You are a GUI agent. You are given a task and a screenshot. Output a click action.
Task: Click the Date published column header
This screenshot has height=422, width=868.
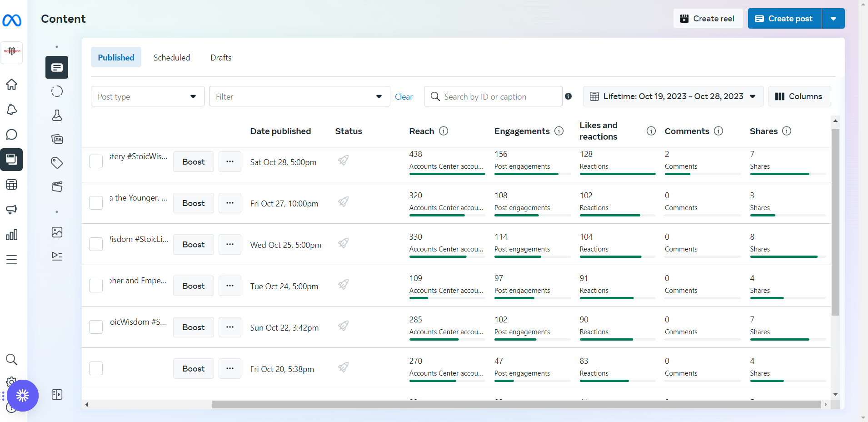pyautogui.click(x=280, y=131)
